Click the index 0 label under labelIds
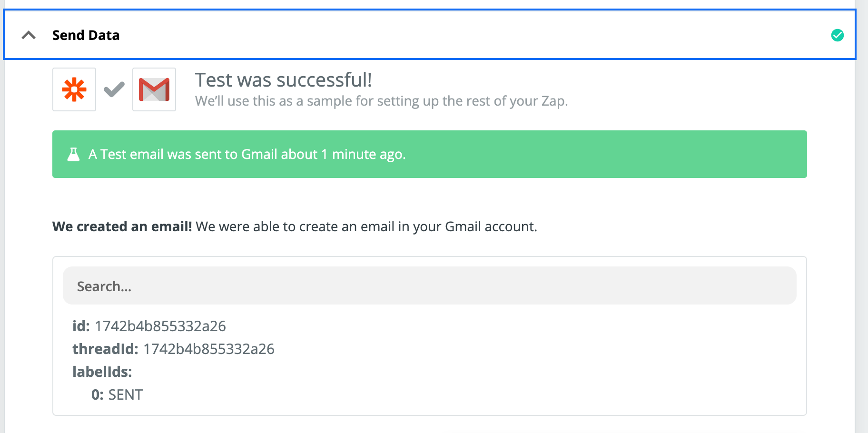The height and width of the screenshot is (433, 868). (x=98, y=394)
